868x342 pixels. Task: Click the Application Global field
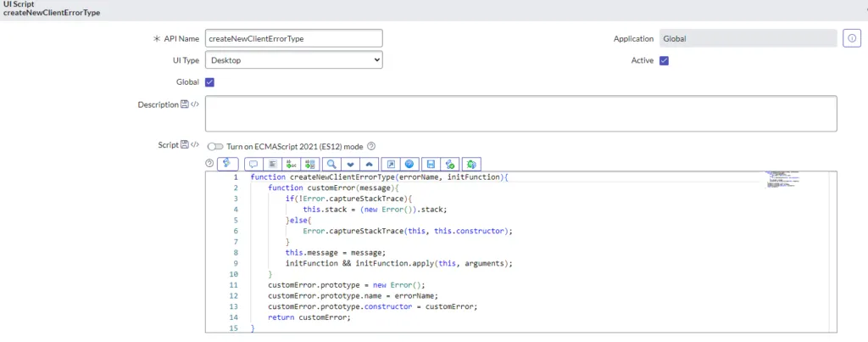click(x=748, y=38)
